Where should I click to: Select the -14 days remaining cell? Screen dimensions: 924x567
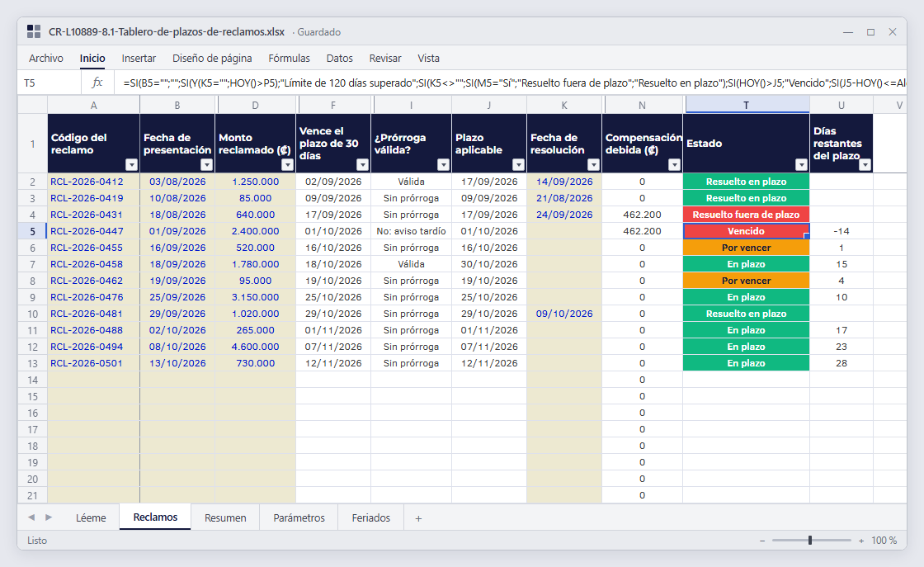tap(841, 231)
